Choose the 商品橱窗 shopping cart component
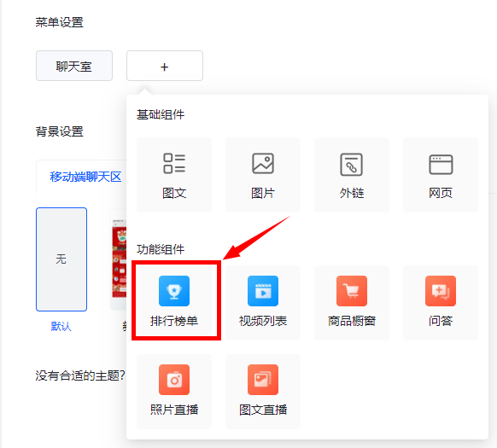 click(352, 303)
